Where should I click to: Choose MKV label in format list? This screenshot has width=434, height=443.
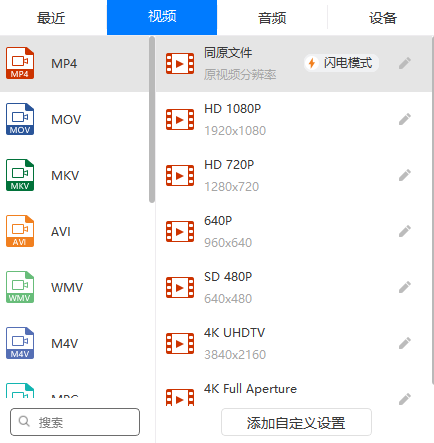65,175
